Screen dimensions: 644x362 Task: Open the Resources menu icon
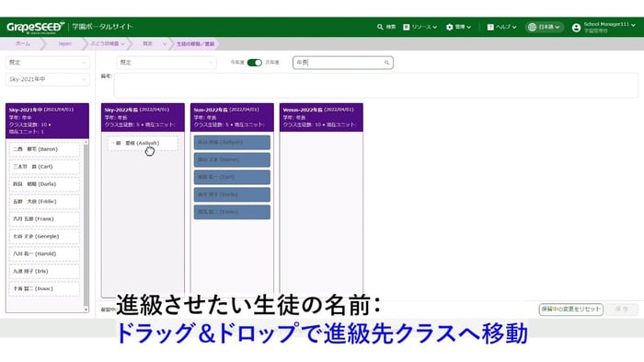coord(407,27)
